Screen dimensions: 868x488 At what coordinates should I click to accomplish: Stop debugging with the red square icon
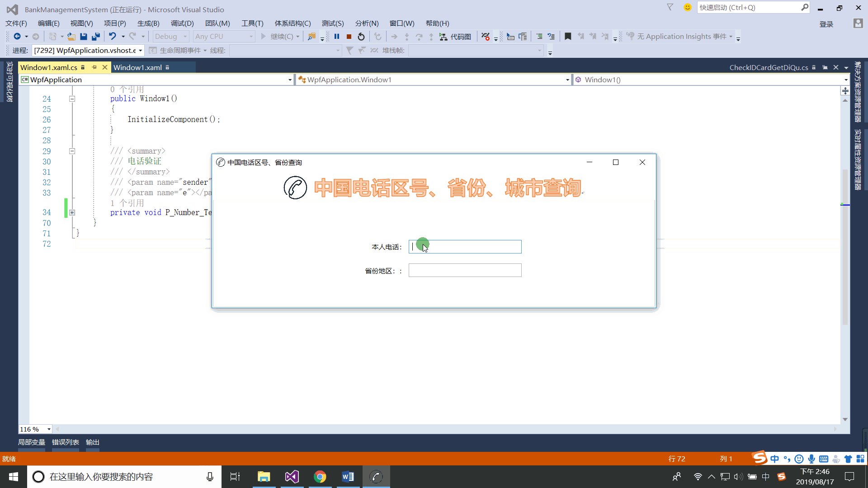[x=349, y=37]
